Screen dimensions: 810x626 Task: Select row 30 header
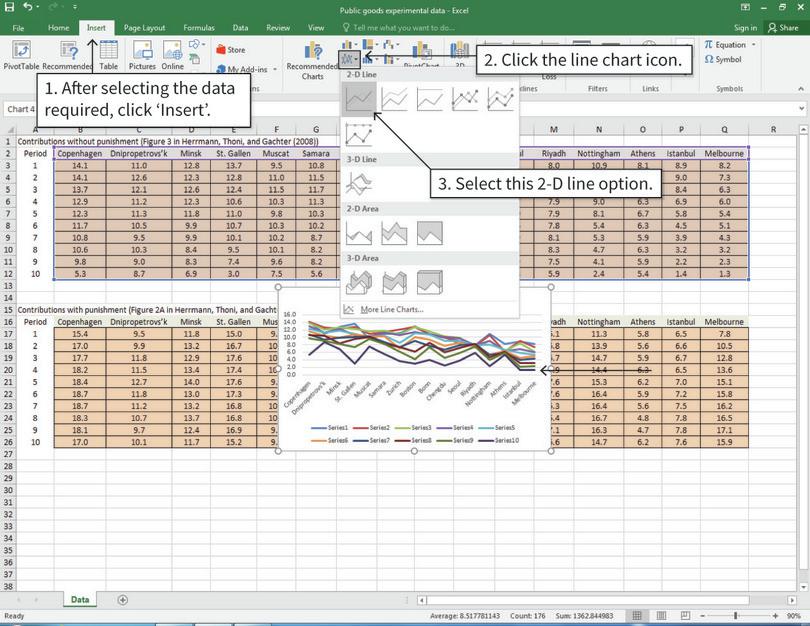(8, 490)
